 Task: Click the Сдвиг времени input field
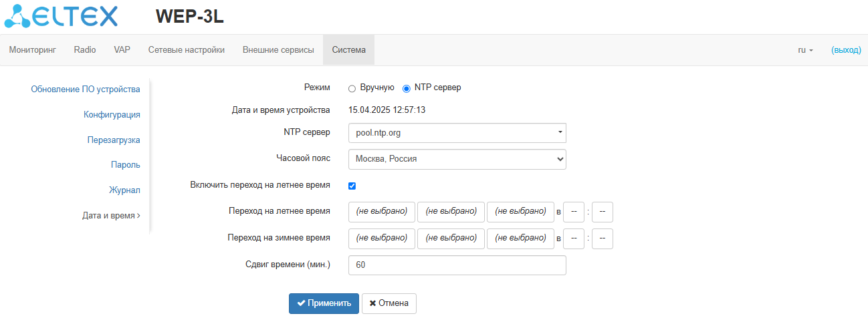pos(457,265)
